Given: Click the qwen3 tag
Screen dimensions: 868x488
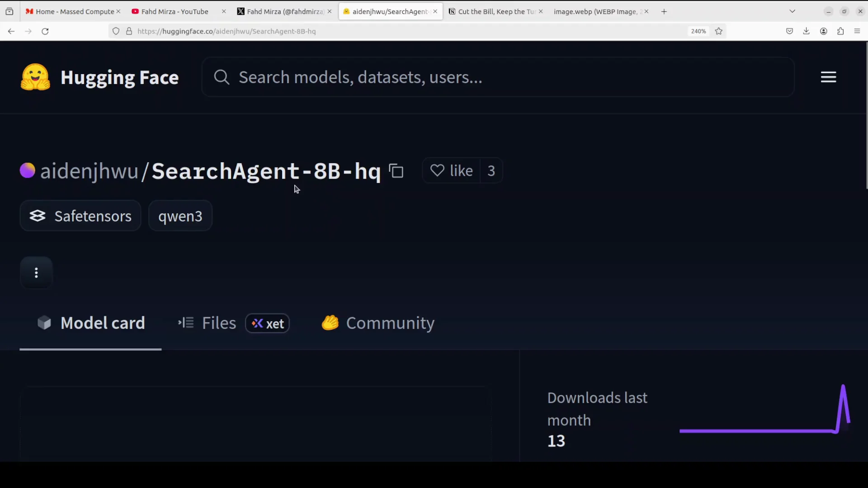Looking at the screenshot, I should [180, 216].
